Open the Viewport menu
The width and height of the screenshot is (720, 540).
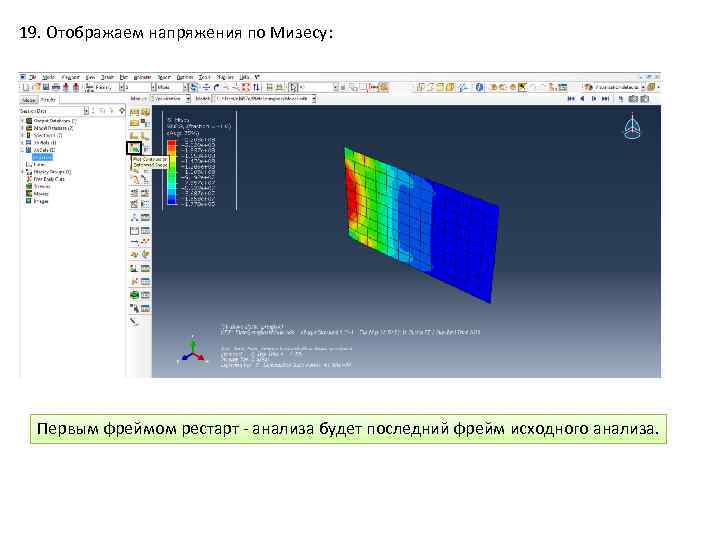pos(70,77)
